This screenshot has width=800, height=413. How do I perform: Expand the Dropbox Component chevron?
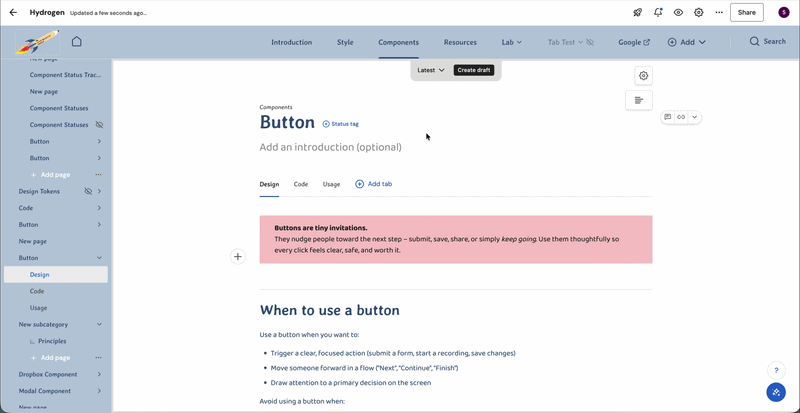99,374
